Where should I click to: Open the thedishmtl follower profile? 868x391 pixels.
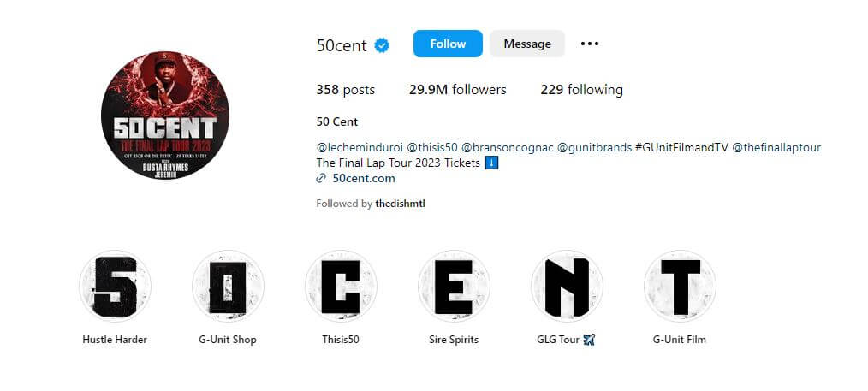[401, 204]
